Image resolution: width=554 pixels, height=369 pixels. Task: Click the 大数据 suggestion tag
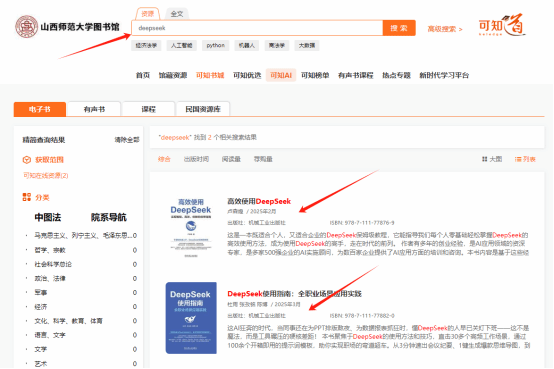pyautogui.click(x=307, y=45)
